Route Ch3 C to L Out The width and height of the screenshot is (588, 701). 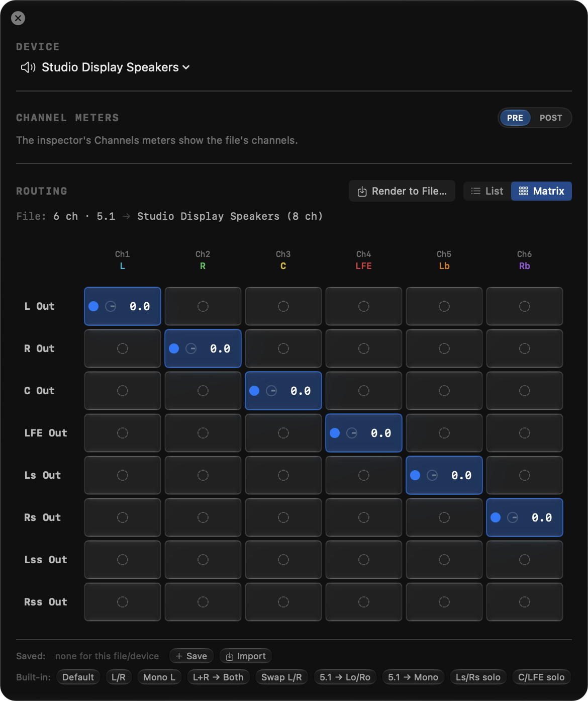[283, 306]
